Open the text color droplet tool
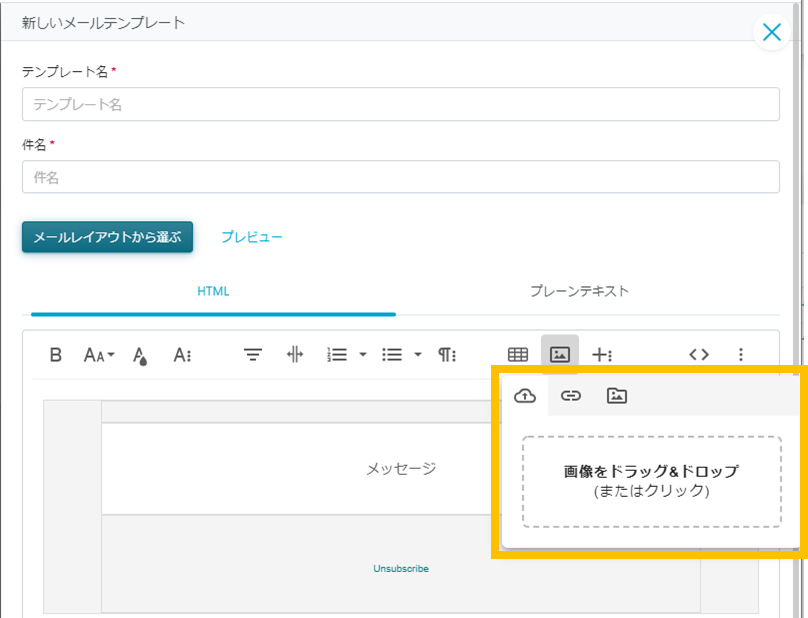The width and height of the screenshot is (808, 618). click(x=140, y=355)
